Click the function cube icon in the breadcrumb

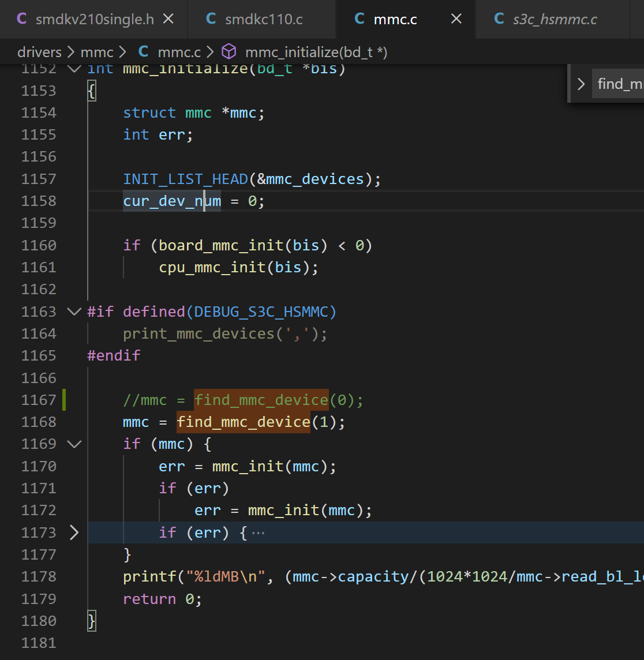click(x=229, y=52)
